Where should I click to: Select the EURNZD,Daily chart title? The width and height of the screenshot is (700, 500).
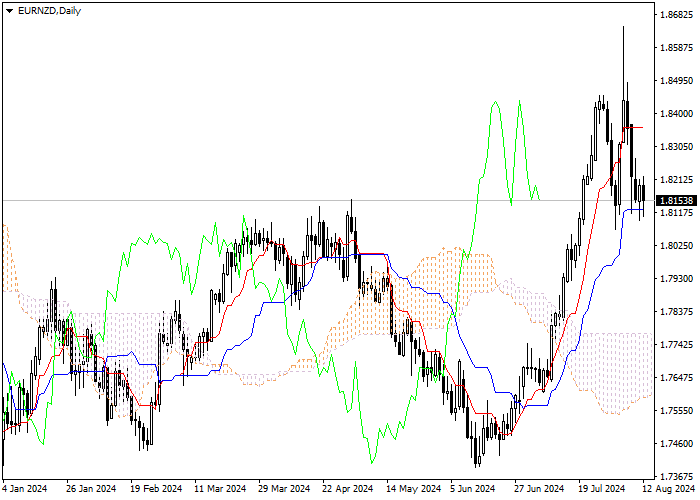pyautogui.click(x=49, y=11)
